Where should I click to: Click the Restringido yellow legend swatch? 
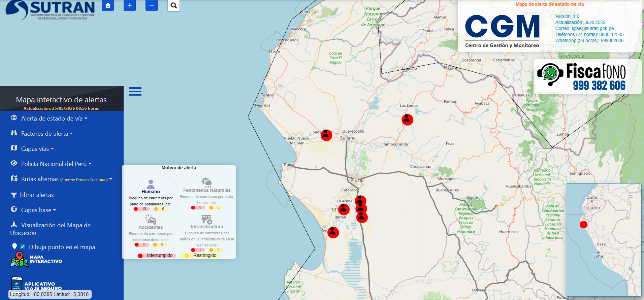tap(187, 256)
